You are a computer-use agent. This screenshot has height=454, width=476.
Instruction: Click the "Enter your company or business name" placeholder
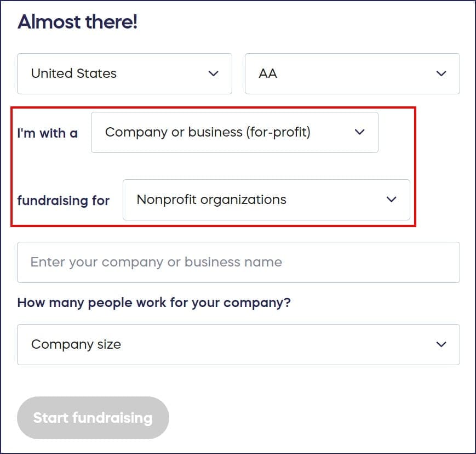click(156, 262)
